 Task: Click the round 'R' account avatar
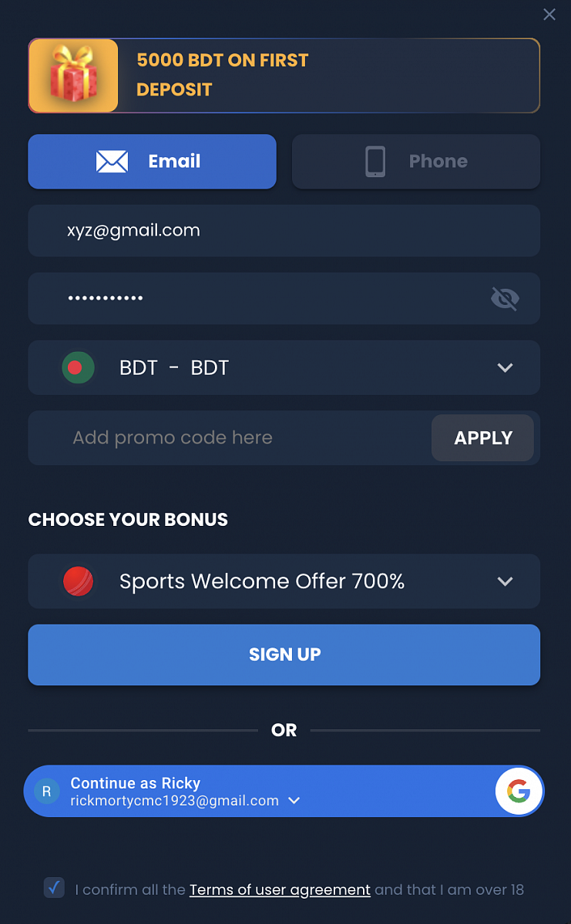click(47, 791)
